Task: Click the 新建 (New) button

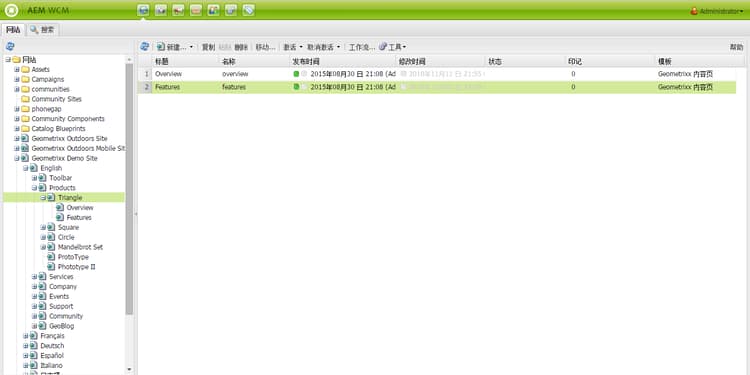Action: [172, 47]
